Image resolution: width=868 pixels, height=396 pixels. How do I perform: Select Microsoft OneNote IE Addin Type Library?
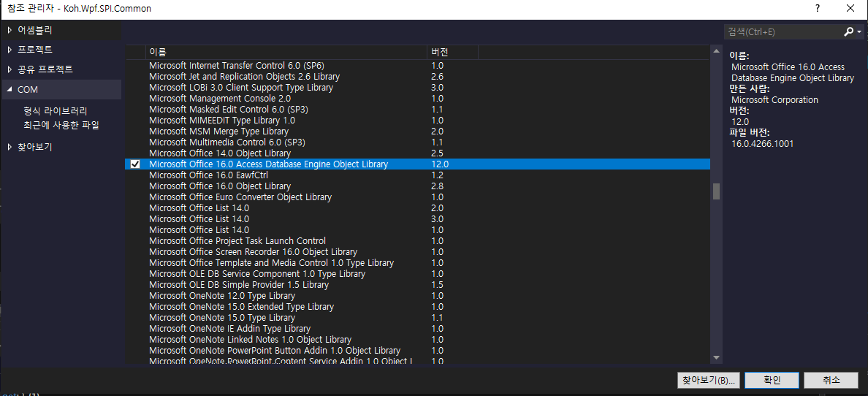[x=418, y=329]
